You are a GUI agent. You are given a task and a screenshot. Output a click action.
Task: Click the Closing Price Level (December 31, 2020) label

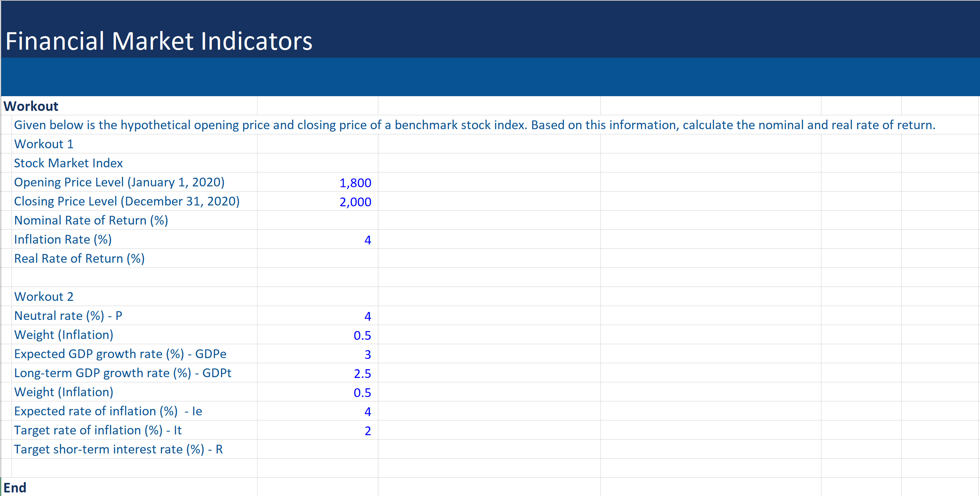click(127, 201)
